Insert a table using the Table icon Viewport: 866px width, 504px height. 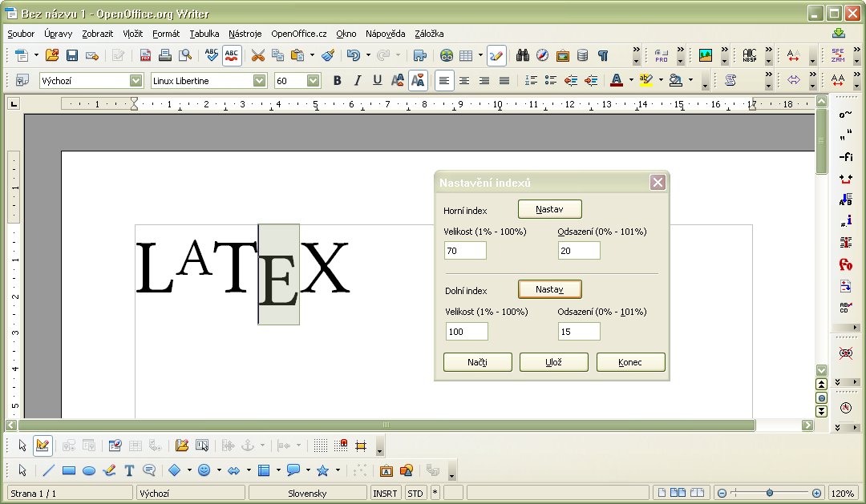[x=466, y=55]
